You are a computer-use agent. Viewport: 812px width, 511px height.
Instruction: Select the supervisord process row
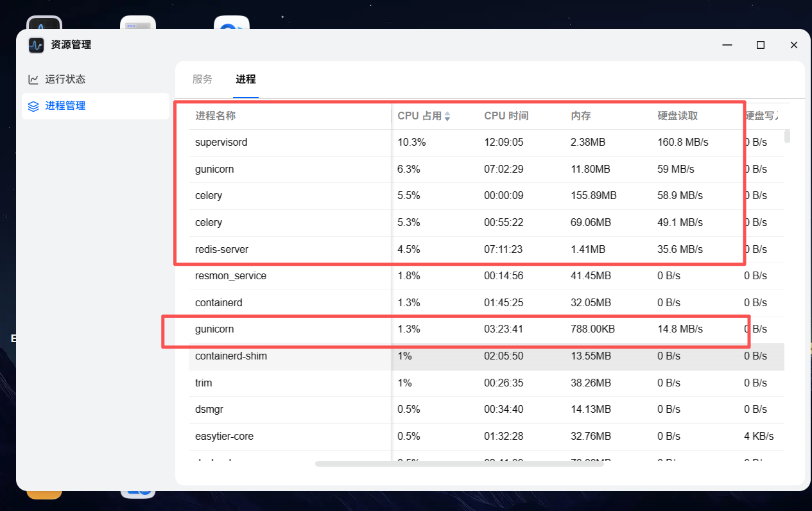click(487, 143)
